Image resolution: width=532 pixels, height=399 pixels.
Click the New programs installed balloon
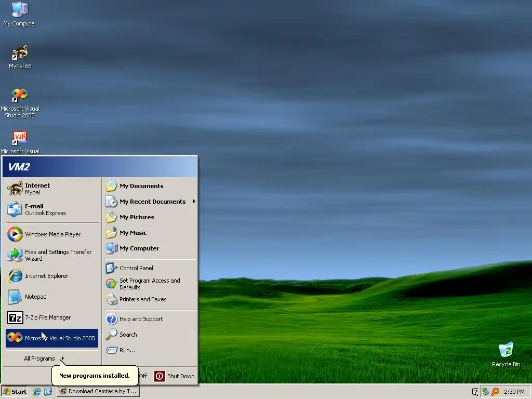[95, 376]
